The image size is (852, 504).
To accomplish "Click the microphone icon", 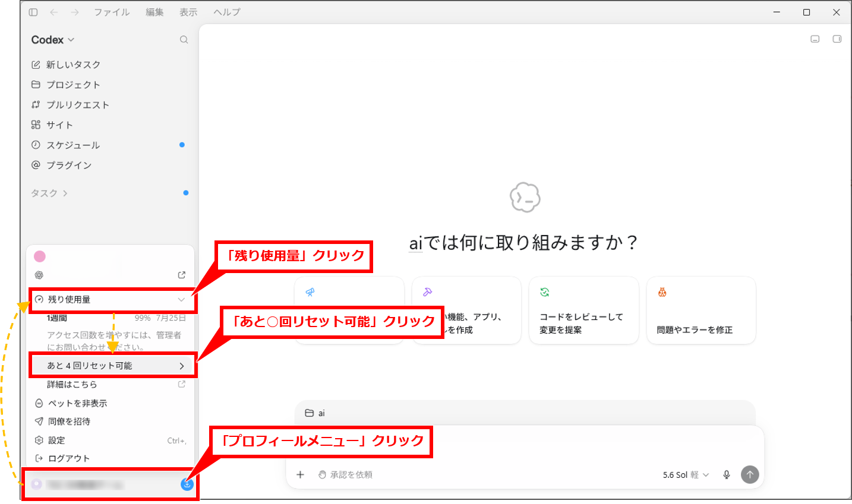I will click(727, 475).
